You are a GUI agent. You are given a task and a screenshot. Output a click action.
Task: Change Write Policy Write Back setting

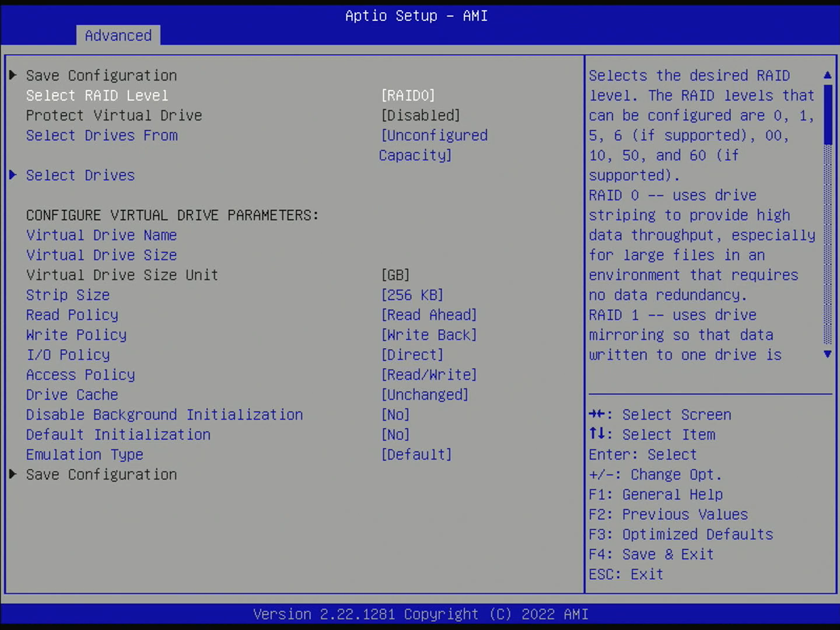tap(429, 335)
